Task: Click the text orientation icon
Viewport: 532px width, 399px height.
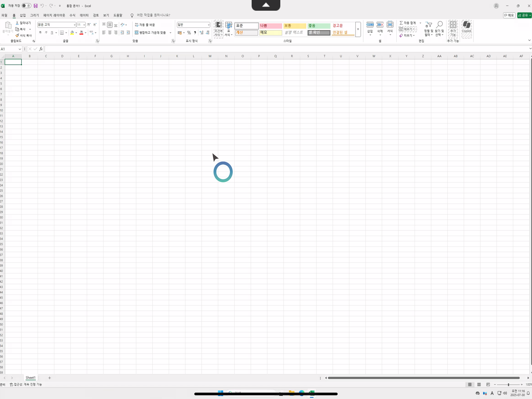Action: click(122, 25)
